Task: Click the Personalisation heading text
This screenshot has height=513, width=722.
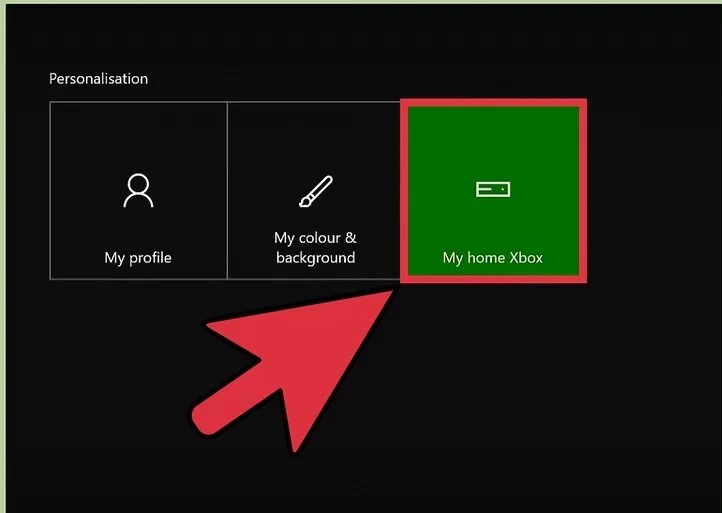Action: (99, 79)
